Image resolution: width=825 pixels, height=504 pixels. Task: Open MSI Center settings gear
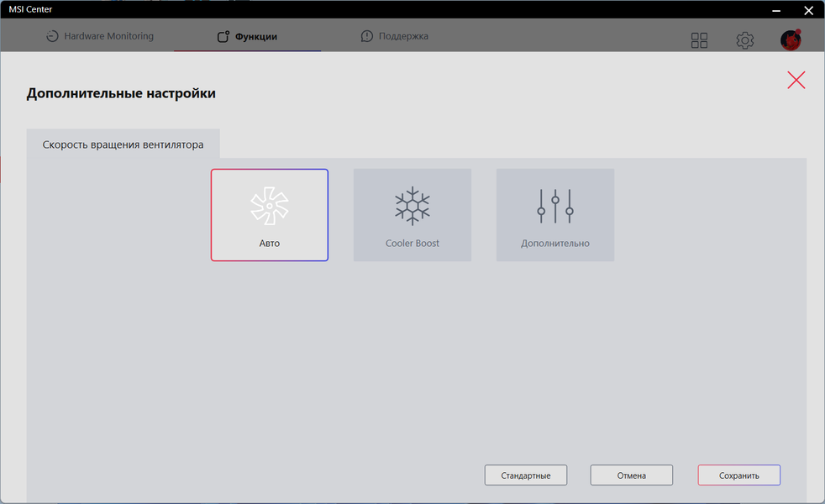pyautogui.click(x=744, y=40)
